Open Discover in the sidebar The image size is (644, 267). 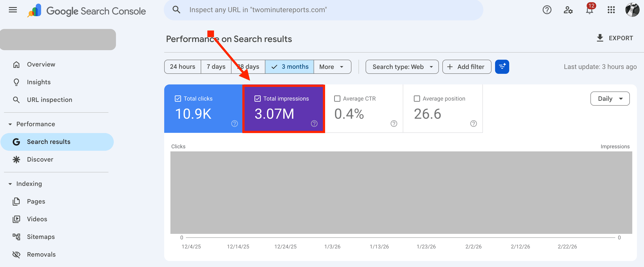pyautogui.click(x=40, y=159)
